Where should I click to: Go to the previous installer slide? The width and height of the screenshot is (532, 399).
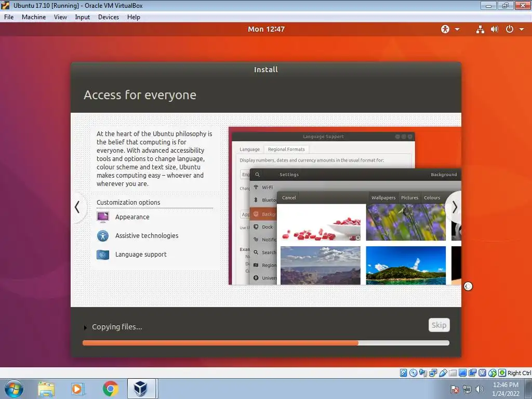[x=77, y=207]
